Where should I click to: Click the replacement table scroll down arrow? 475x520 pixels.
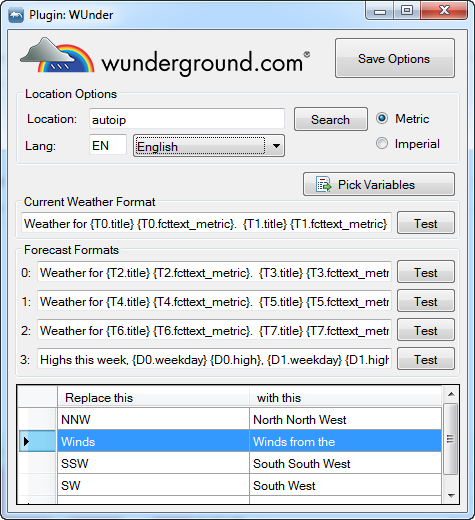pos(451,496)
